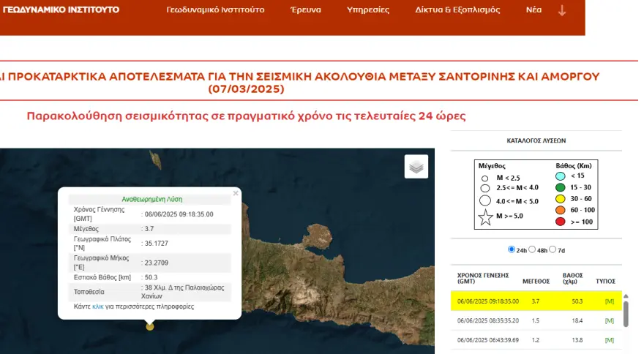Expand the Έρευνα menu
Screen dimensions: 644x354
[305, 10]
